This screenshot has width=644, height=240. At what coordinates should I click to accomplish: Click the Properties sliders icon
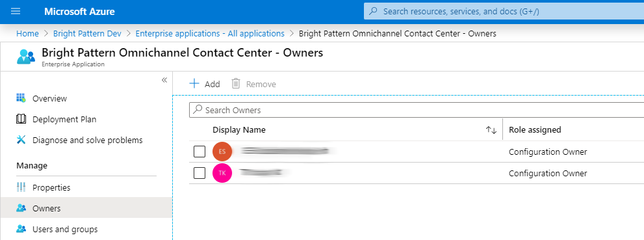coord(21,187)
